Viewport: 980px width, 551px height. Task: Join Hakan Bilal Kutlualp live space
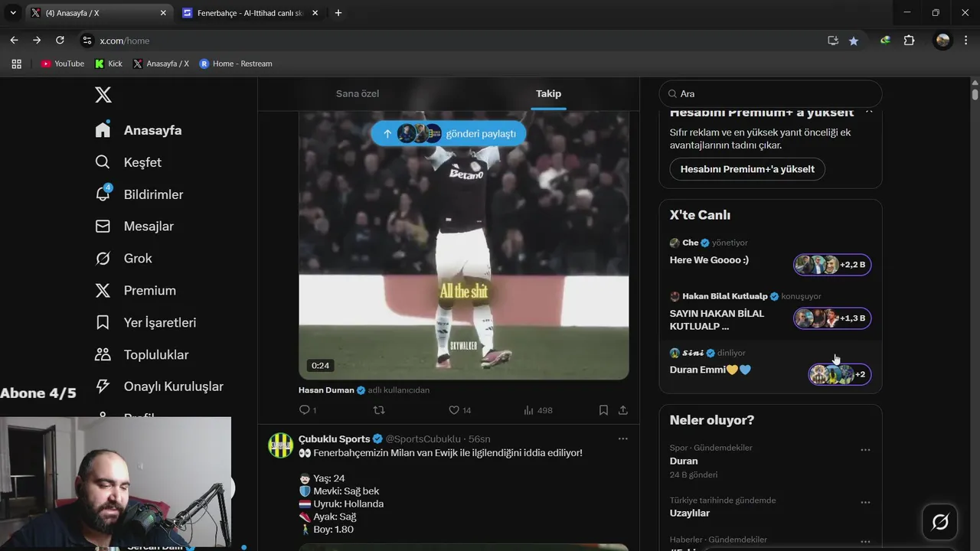(x=717, y=319)
